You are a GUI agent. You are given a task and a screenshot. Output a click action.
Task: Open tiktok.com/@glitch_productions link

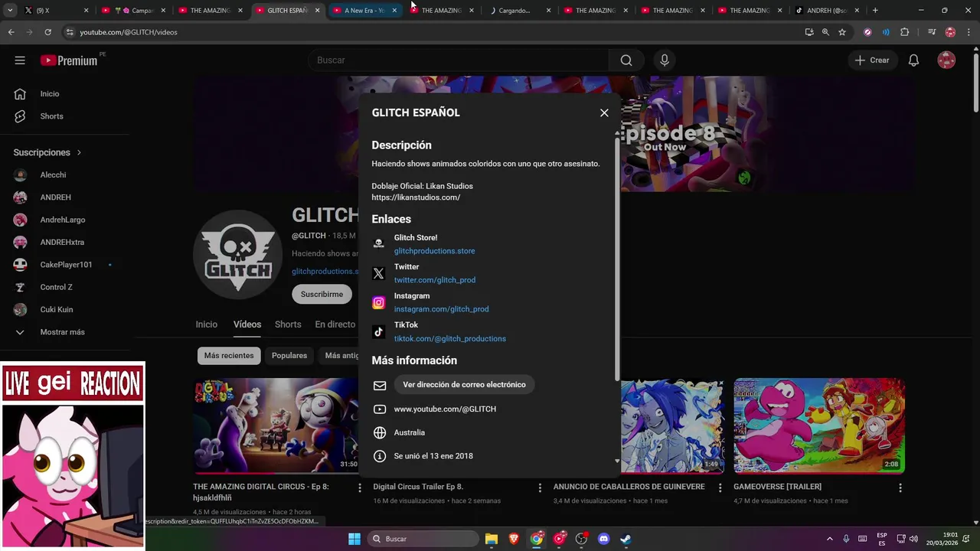click(449, 338)
